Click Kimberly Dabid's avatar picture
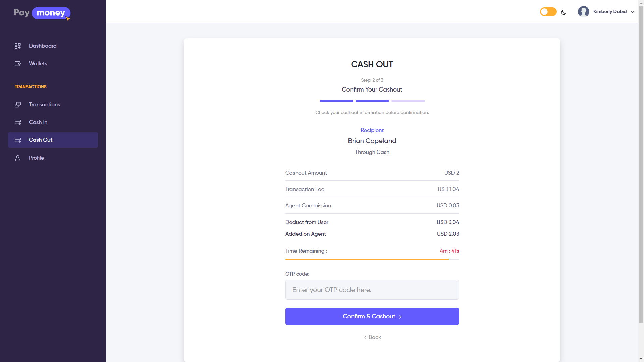 point(584,11)
